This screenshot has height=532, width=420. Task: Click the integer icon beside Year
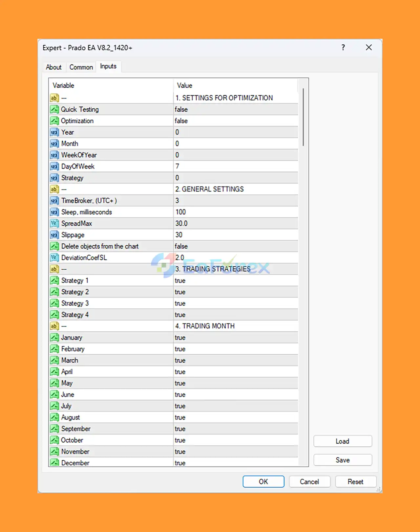click(x=54, y=132)
